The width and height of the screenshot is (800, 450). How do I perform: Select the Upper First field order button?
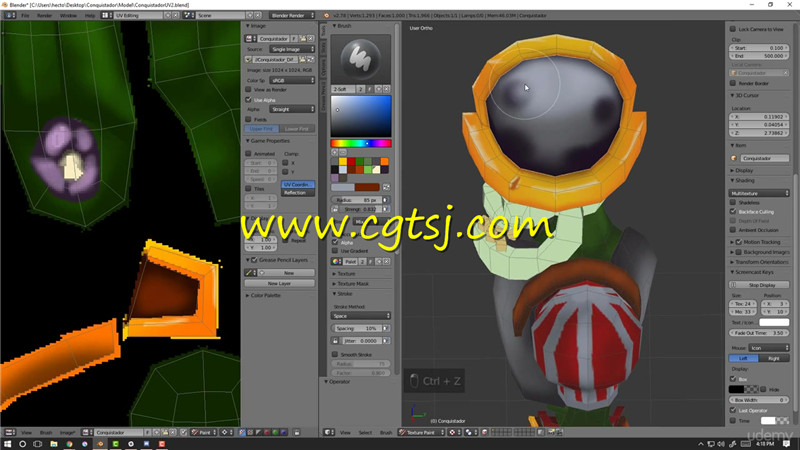[x=262, y=129]
